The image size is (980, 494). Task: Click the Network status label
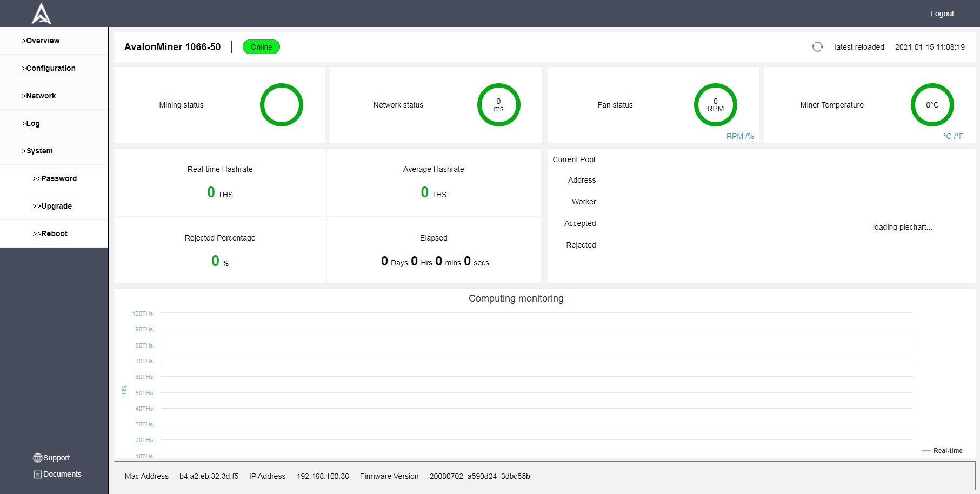tap(398, 105)
